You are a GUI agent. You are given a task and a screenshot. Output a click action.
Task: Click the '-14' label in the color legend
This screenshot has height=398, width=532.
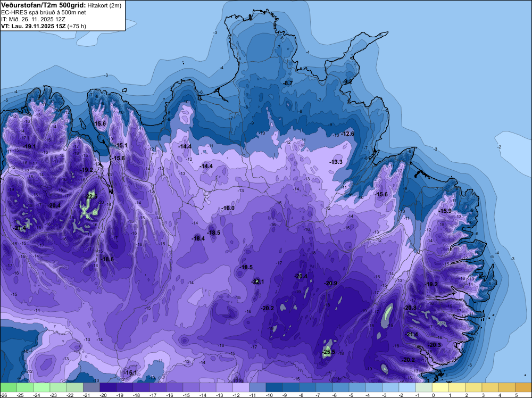[x=204, y=395]
